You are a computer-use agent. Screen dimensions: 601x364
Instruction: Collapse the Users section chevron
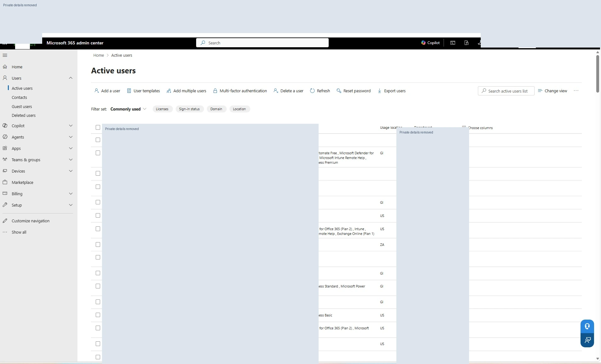coord(71,78)
